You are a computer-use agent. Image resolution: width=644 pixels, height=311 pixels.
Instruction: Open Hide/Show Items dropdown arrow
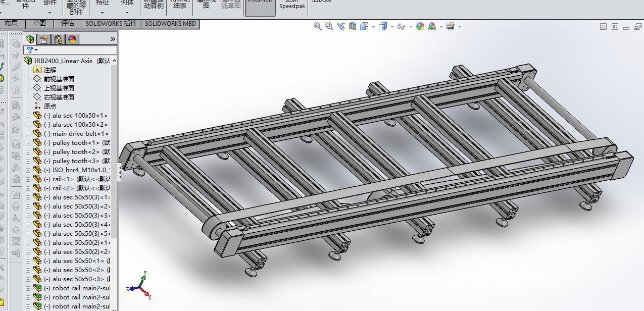coord(411,27)
